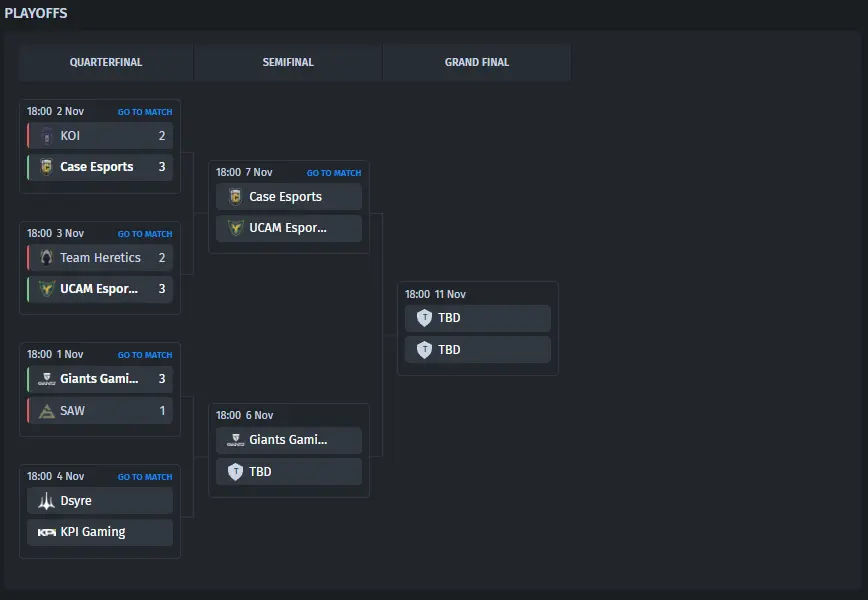
Task: Click the 18:00 1 Nov match date
Action: tap(55, 354)
